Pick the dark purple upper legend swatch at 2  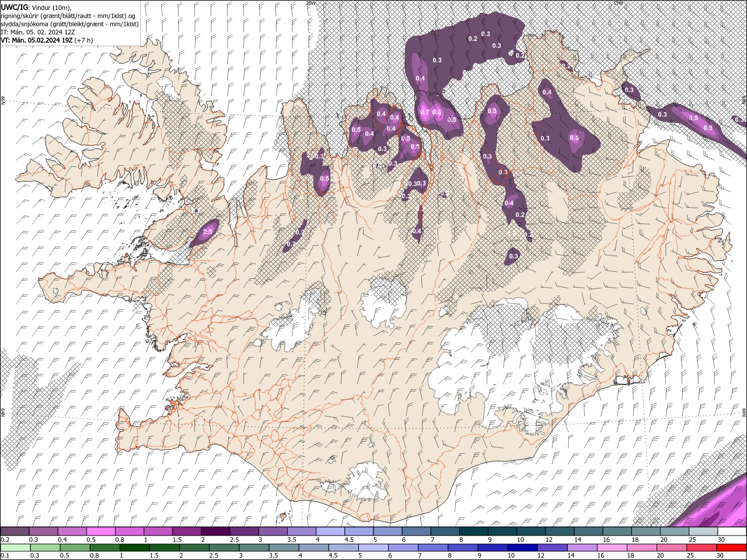215,531
